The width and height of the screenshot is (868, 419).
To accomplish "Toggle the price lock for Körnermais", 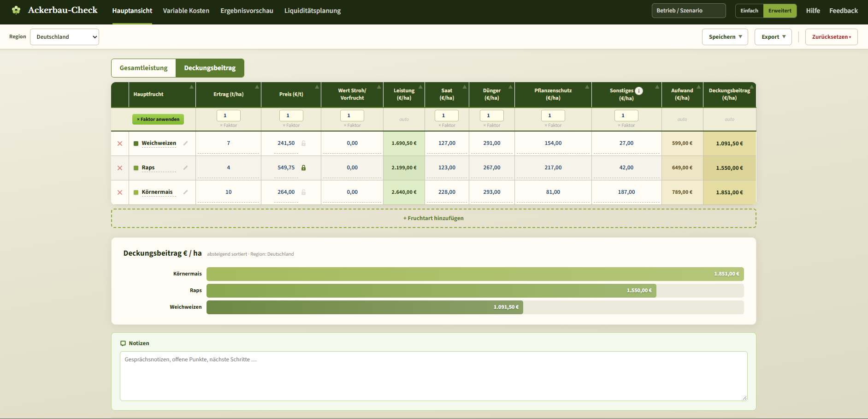I will [x=303, y=192].
